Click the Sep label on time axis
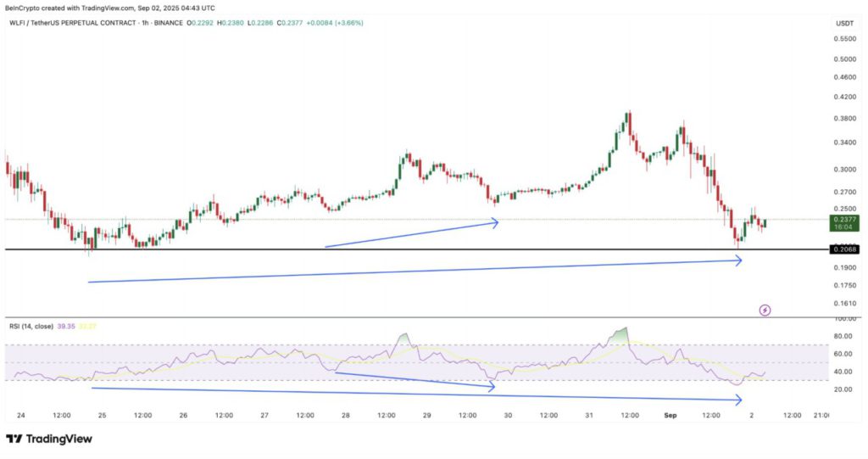Image resolution: width=868 pixels, height=459 pixels. click(670, 416)
